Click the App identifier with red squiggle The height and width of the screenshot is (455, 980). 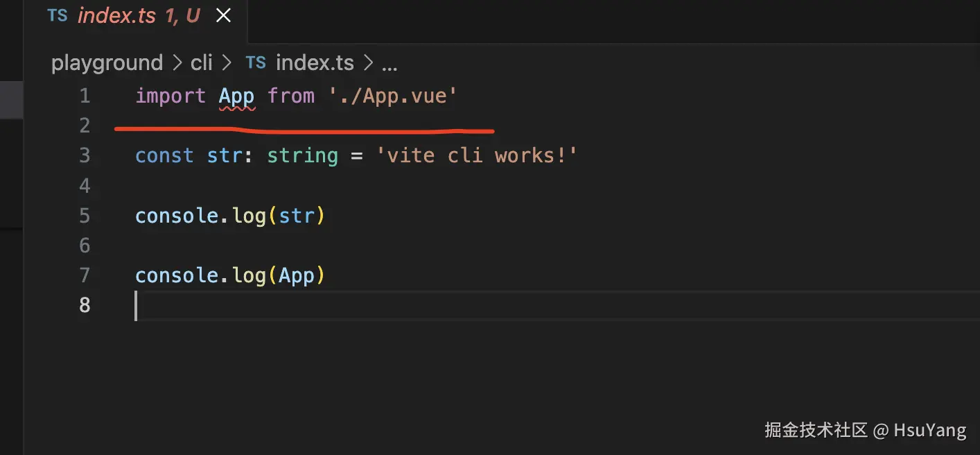click(x=236, y=96)
